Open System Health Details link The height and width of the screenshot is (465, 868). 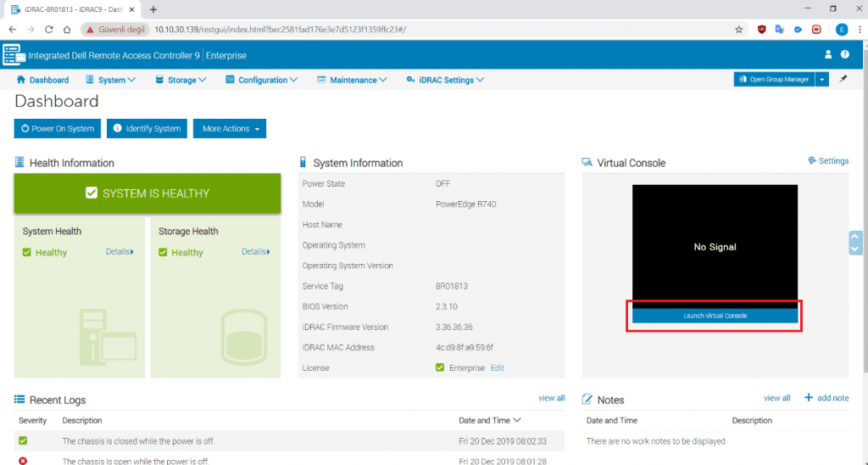coord(120,252)
